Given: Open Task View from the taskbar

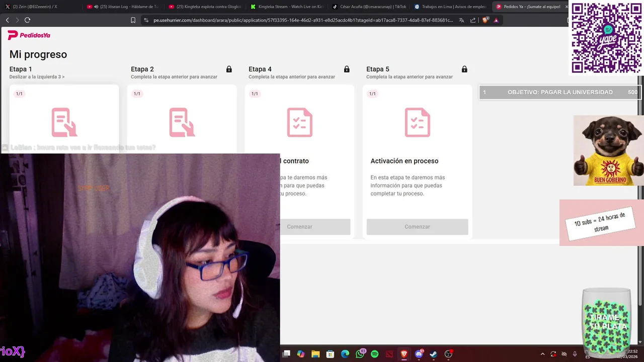Looking at the screenshot, I should (x=286, y=354).
